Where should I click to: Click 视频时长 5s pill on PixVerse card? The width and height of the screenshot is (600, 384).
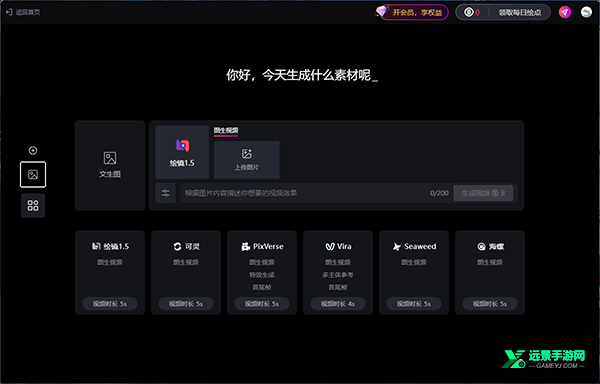coord(262,304)
